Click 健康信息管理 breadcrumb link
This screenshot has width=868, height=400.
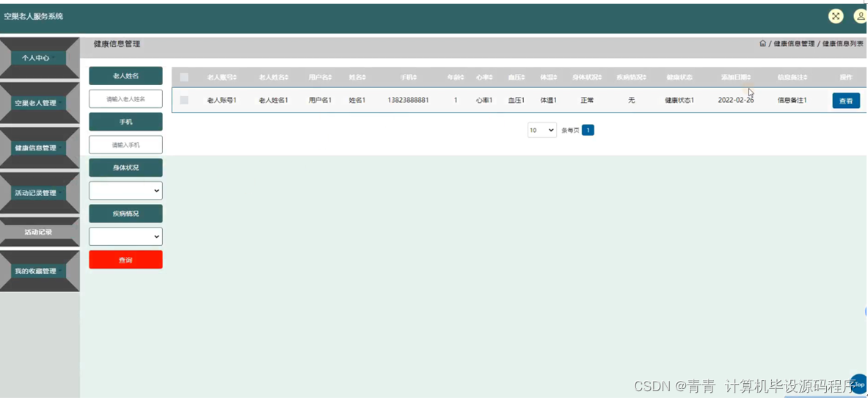point(794,44)
